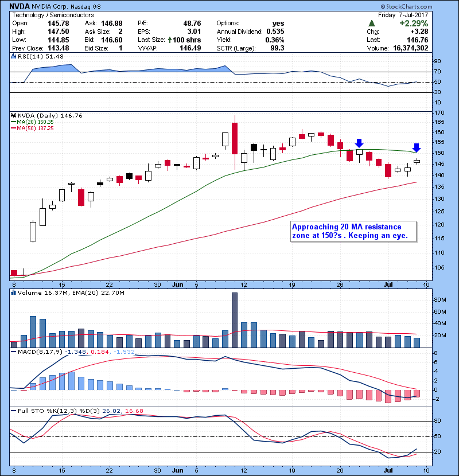This screenshot has width=459, height=476.
Task: Click the red MA(50) 137.25 legend
Action: (32, 128)
